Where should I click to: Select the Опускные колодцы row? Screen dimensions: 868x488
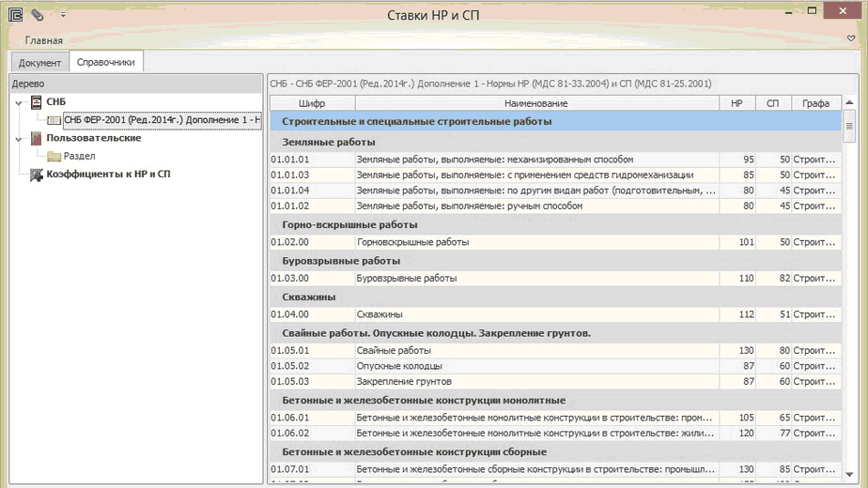tap(556, 366)
